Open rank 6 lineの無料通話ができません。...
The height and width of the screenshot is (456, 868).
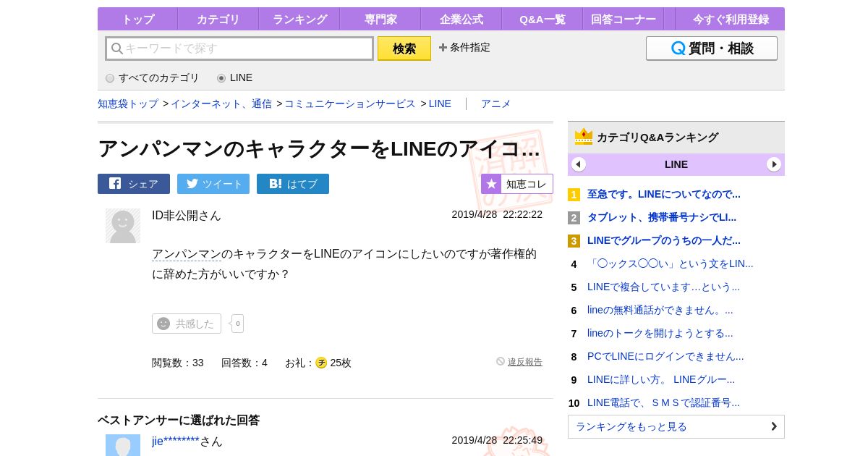[660, 310]
